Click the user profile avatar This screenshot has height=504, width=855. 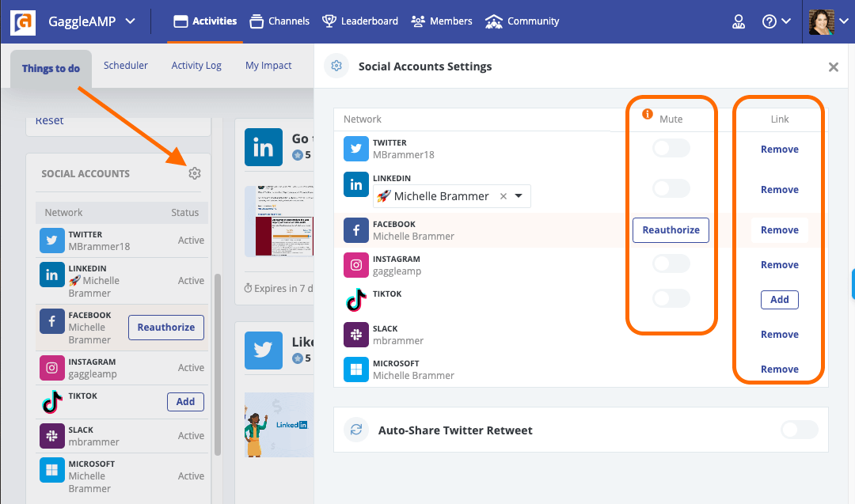click(x=821, y=22)
